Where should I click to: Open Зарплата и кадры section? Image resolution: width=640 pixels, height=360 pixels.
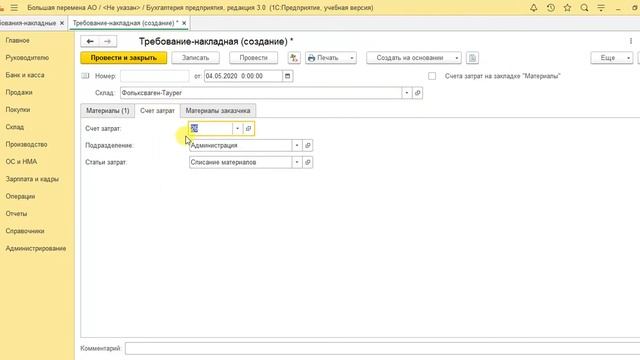32,179
